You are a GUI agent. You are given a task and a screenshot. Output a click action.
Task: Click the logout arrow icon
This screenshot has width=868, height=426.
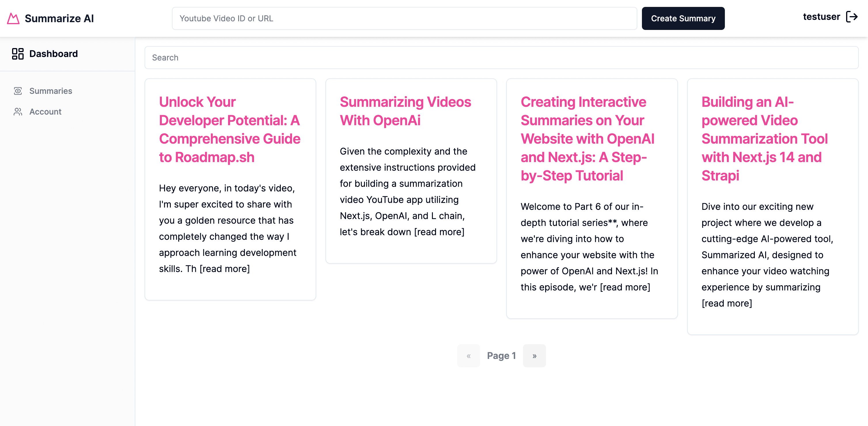pos(852,16)
